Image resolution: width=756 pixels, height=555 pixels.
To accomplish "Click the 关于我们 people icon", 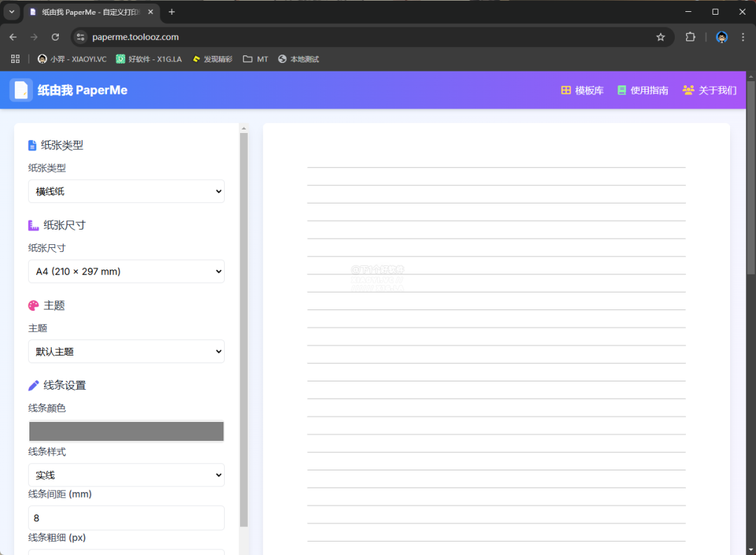I will tap(688, 90).
